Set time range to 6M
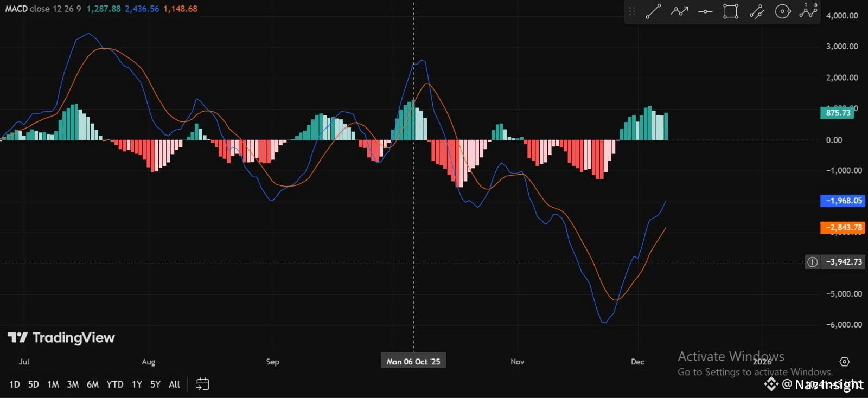868x398 pixels. (x=93, y=384)
